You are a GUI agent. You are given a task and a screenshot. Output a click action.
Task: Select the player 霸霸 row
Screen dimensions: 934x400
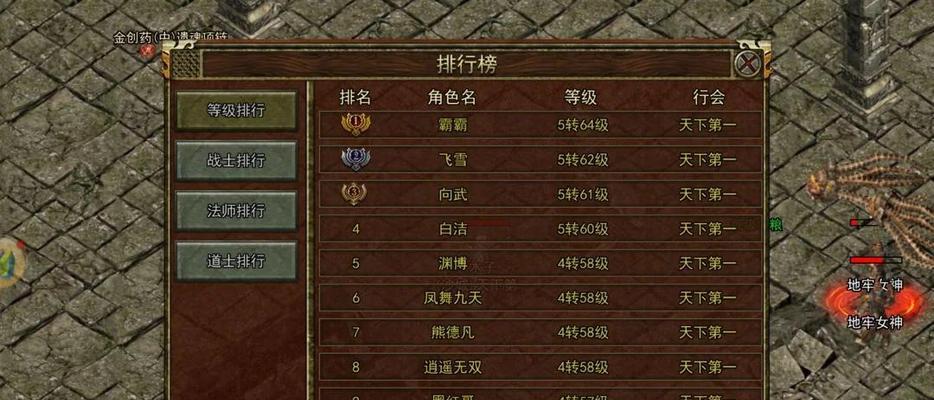(540, 125)
